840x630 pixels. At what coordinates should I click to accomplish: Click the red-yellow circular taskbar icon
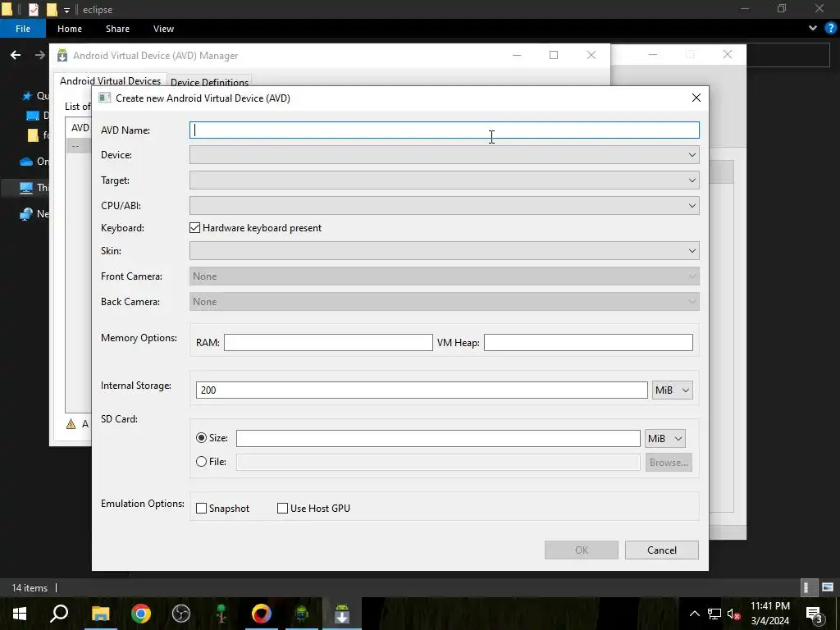262,614
